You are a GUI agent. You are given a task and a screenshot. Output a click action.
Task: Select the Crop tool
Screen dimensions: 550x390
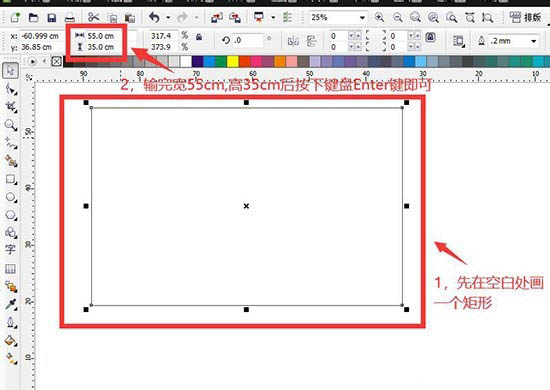pos(11,107)
